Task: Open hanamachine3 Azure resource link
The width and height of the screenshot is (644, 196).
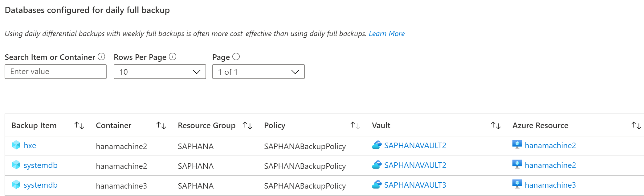Action: coord(550,185)
